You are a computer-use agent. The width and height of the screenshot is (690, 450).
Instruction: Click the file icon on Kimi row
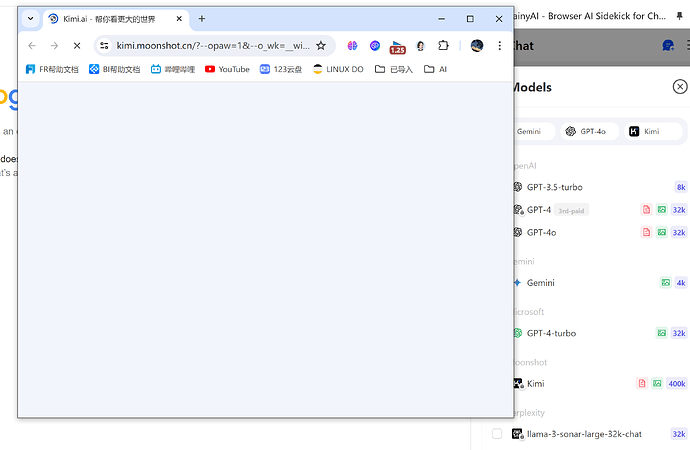coord(642,384)
